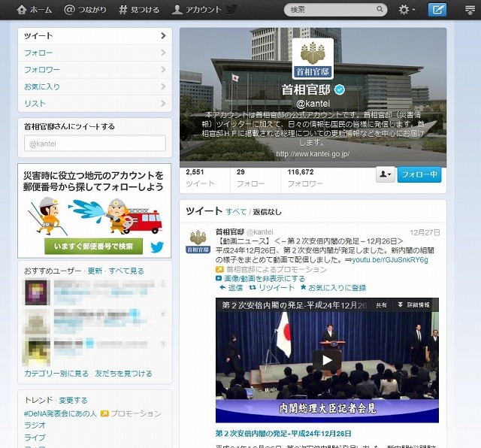The height and width of the screenshot is (448, 481).
Task: Open second suggested user's avatar
Action: (37, 321)
